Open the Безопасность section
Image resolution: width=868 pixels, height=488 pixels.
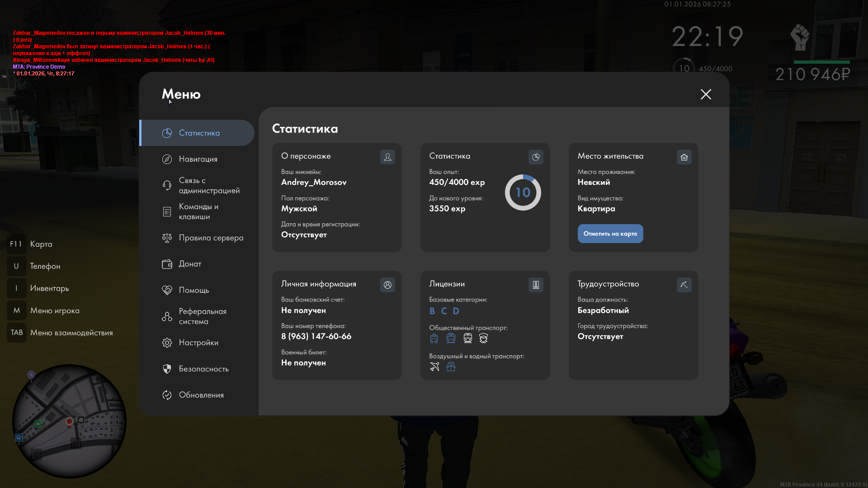coord(203,369)
